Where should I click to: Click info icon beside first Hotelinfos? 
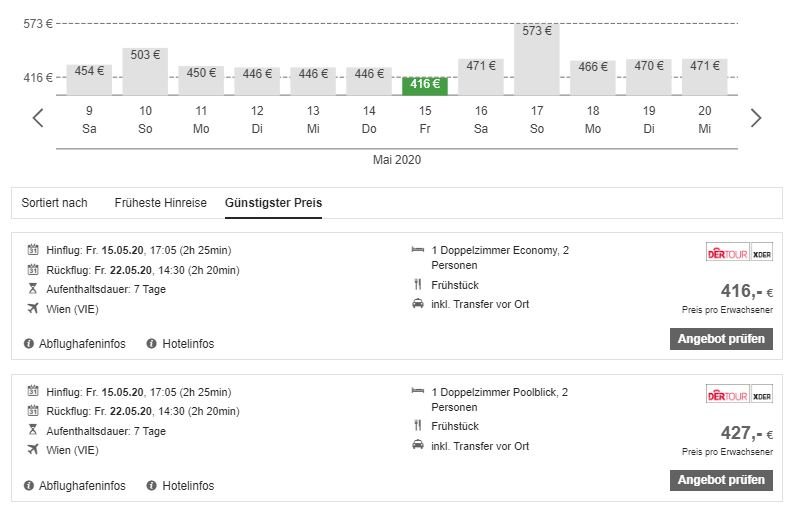(152, 344)
